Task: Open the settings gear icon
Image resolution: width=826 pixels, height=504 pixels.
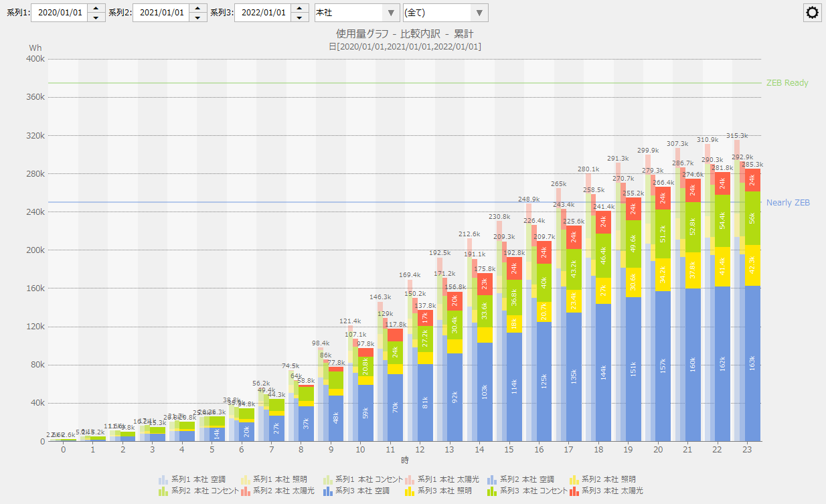Action: (x=813, y=13)
